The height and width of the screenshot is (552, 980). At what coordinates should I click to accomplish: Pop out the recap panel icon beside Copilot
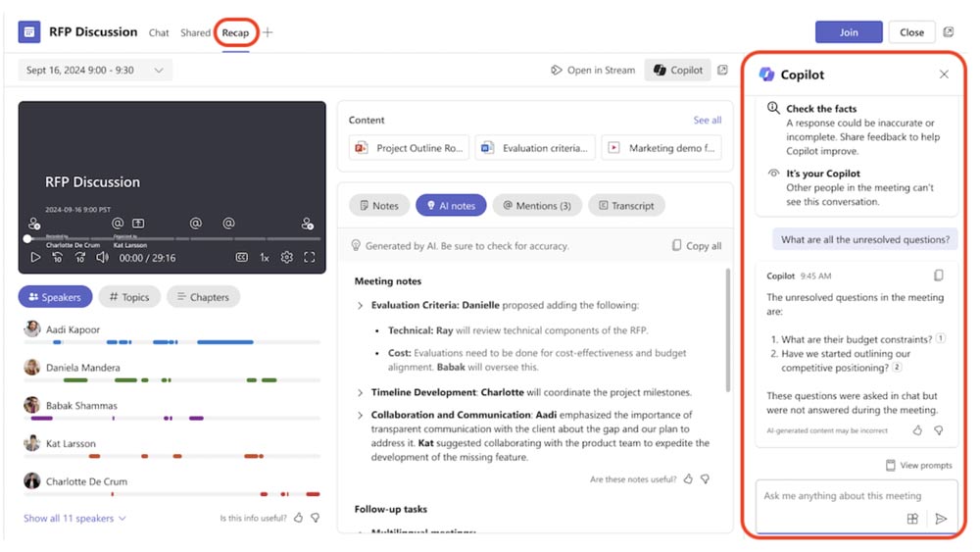pos(722,70)
